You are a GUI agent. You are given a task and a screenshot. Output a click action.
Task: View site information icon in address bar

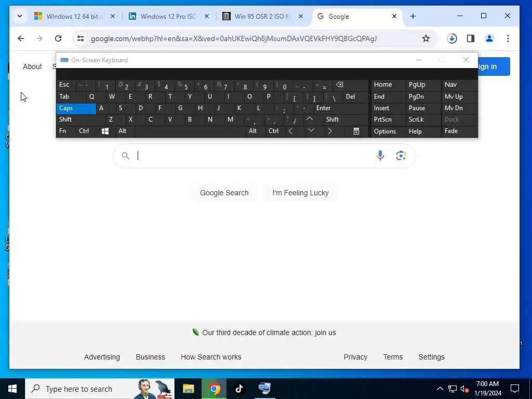[x=81, y=38]
